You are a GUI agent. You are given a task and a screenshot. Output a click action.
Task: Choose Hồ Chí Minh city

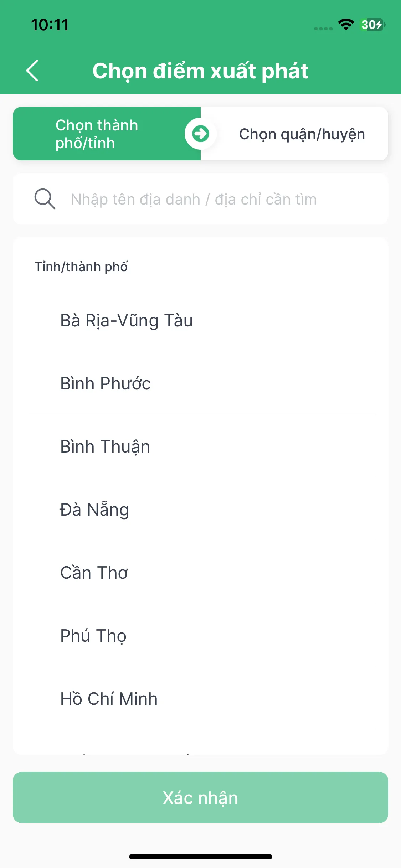[200, 698]
